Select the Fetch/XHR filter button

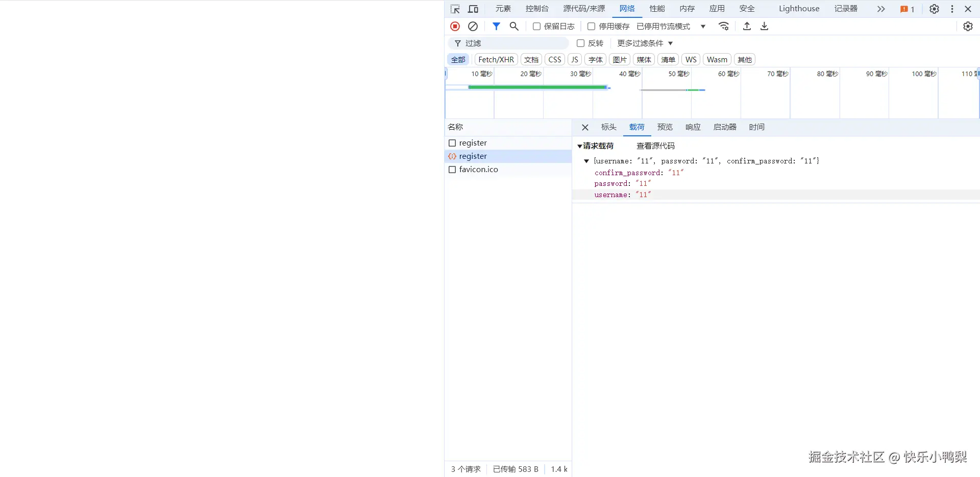pos(496,59)
